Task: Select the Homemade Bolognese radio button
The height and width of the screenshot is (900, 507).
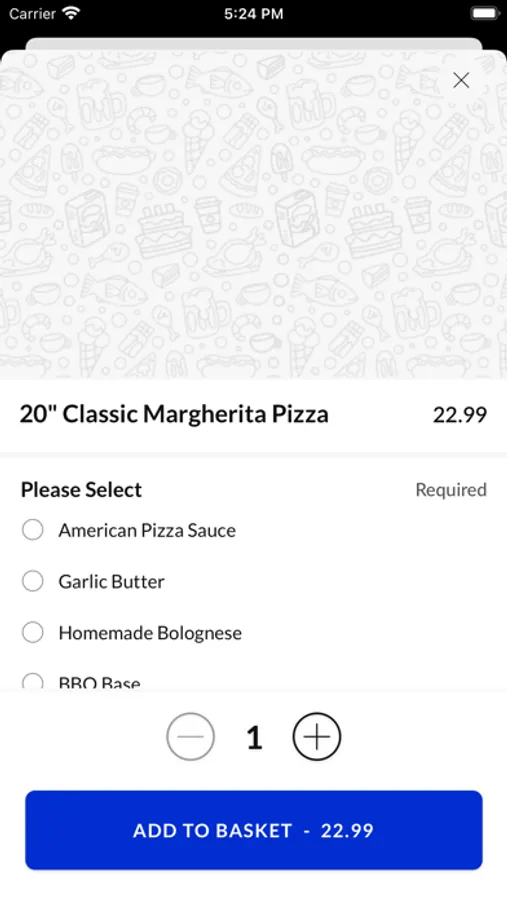Action: click(x=33, y=633)
